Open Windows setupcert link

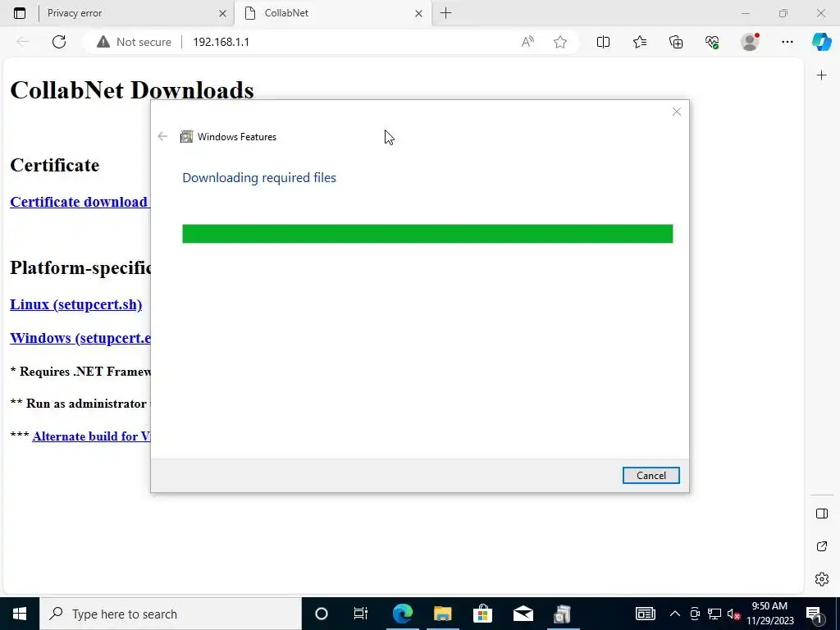coord(80,338)
